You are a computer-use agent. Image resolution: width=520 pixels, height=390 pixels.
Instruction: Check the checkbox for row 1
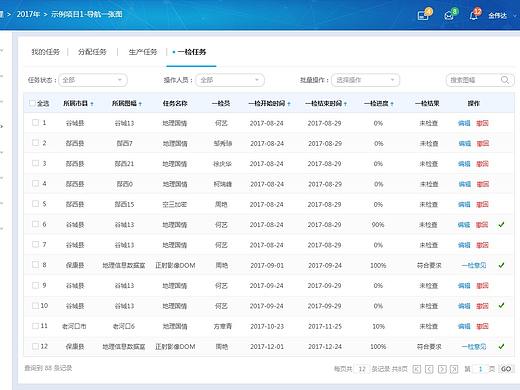tap(35, 123)
